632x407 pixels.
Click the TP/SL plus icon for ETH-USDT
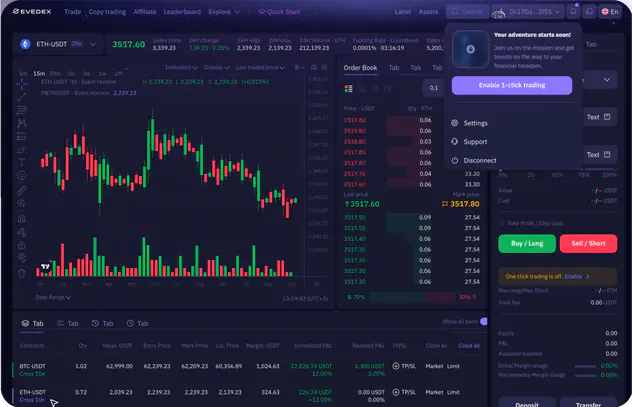396,392
